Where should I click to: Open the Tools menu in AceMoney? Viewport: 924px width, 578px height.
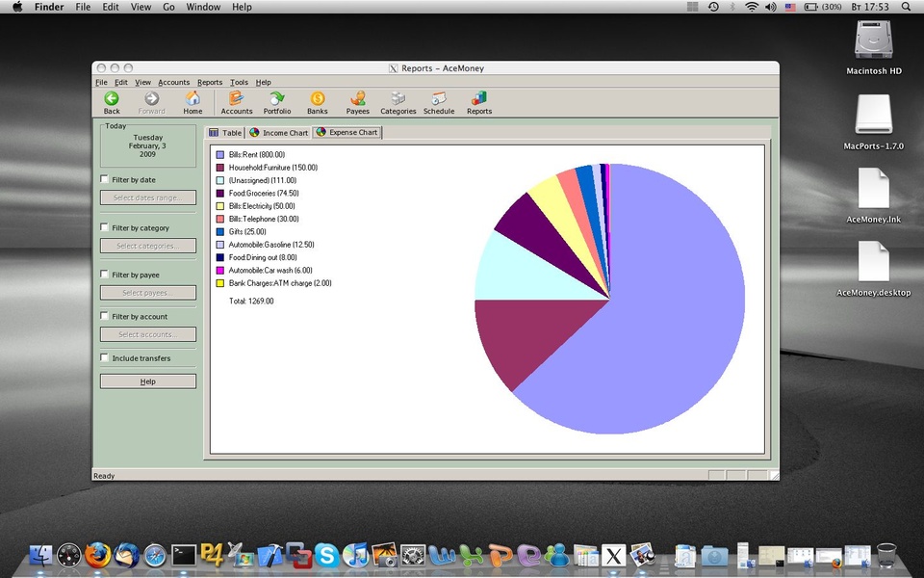point(239,83)
